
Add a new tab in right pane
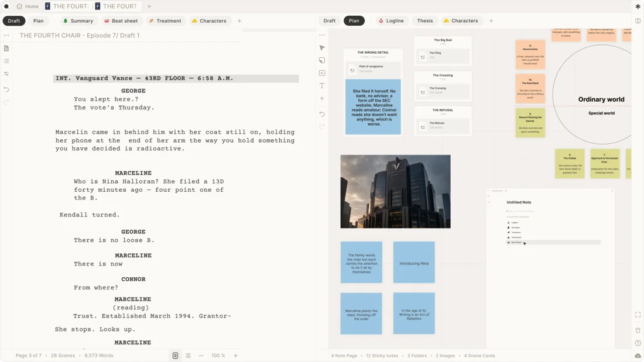pos(491,20)
